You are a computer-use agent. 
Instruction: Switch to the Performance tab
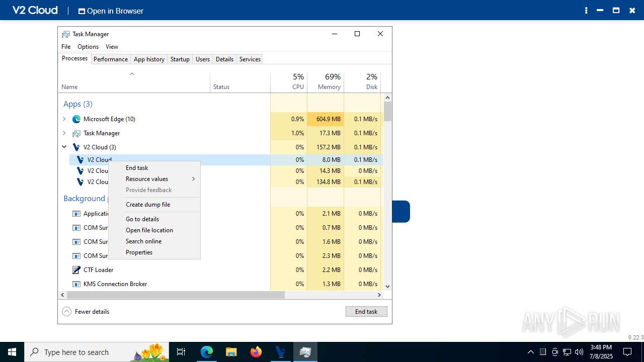(111, 59)
